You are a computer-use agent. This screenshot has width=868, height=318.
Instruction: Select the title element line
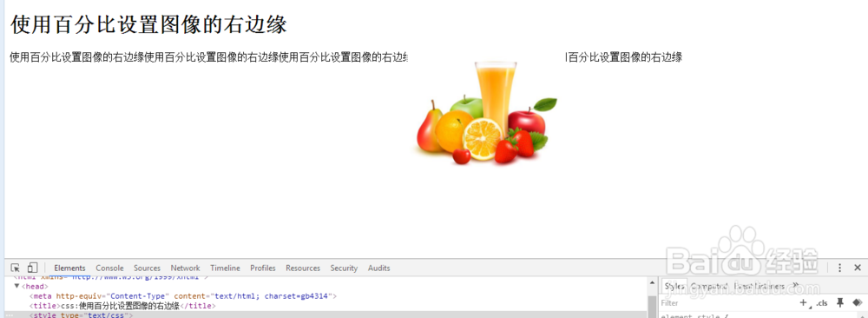coord(122,306)
